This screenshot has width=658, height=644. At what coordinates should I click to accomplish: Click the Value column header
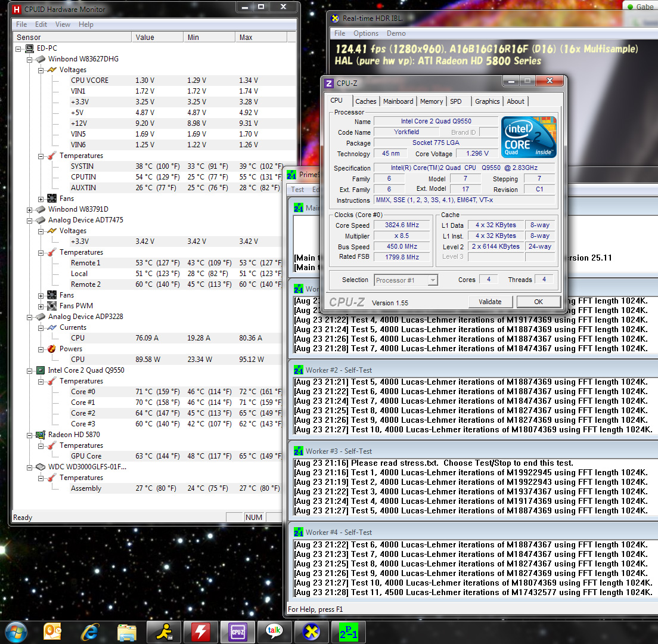157,38
